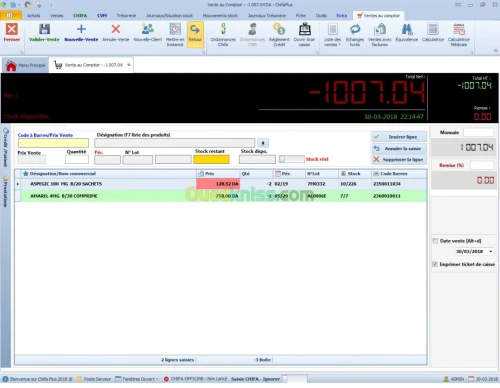The width and height of the screenshot is (500, 388).
Task: Open Mouvements stock menu
Action: click(220, 16)
